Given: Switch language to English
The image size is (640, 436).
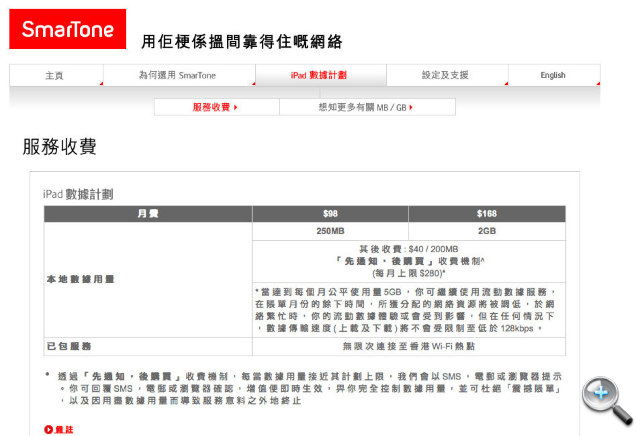Looking at the screenshot, I should pos(554,75).
